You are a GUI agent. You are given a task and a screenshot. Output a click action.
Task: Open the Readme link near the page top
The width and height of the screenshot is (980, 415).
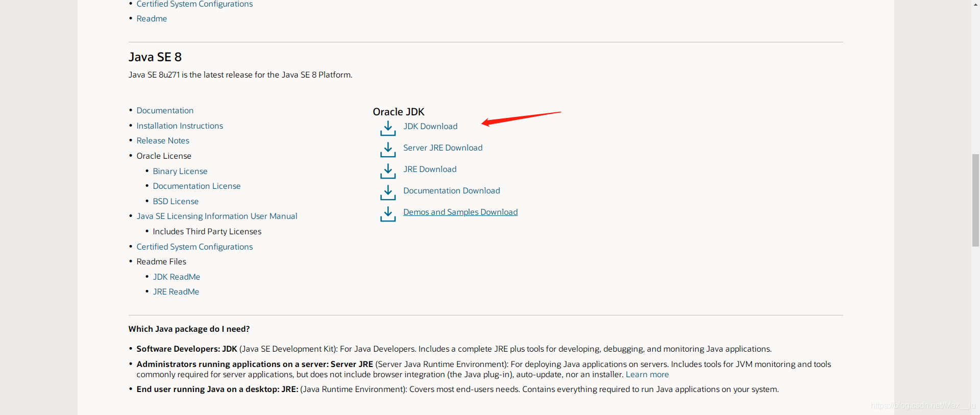152,18
